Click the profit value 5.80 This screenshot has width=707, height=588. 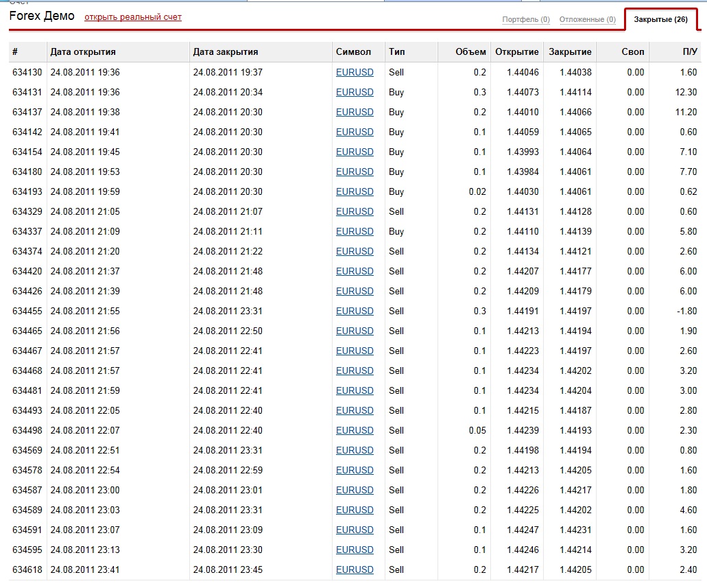click(688, 231)
